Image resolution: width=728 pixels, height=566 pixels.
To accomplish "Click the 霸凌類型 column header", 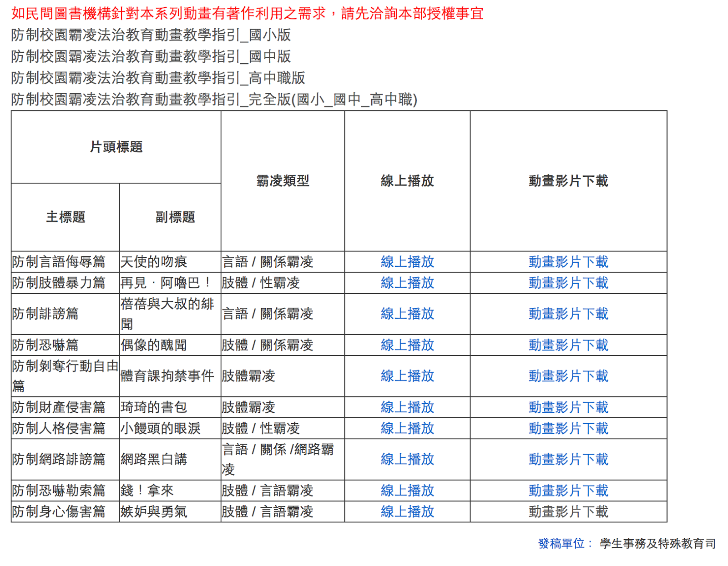I will coord(283,181).
